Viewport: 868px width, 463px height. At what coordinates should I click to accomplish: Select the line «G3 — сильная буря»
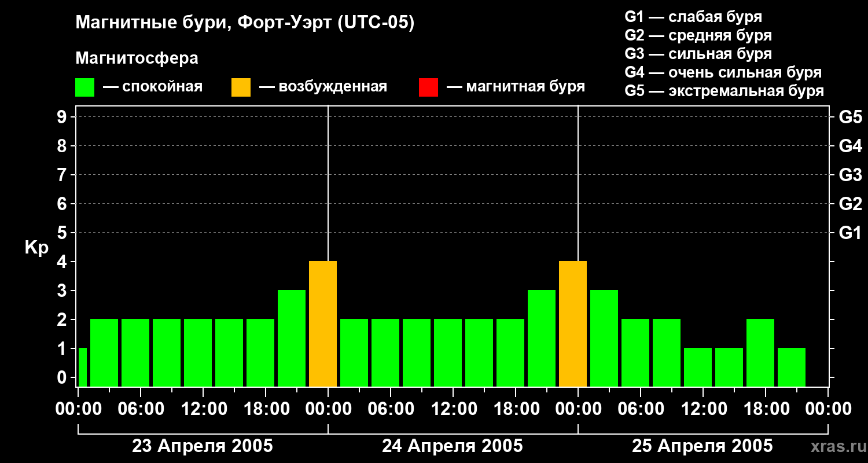tap(698, 54)
